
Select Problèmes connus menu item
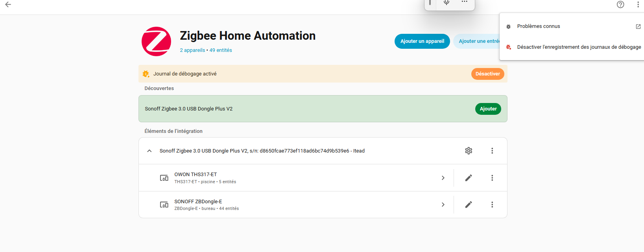538,26
